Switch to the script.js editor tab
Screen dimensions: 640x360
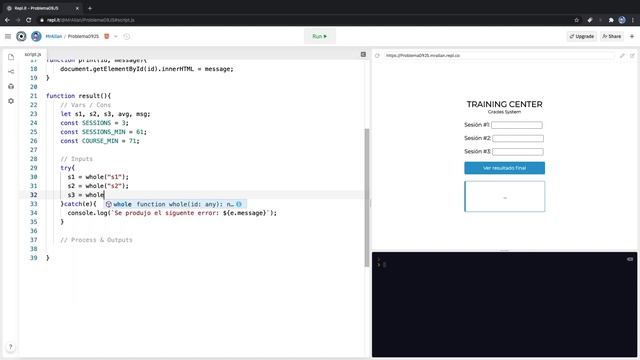[33, 54]
